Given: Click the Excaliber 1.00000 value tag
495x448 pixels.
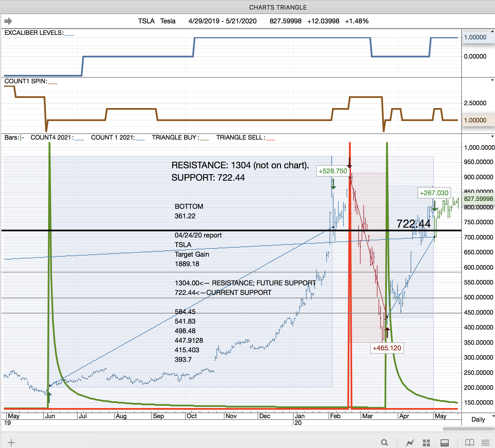Looking at the screenshot, I should point(478,37).
